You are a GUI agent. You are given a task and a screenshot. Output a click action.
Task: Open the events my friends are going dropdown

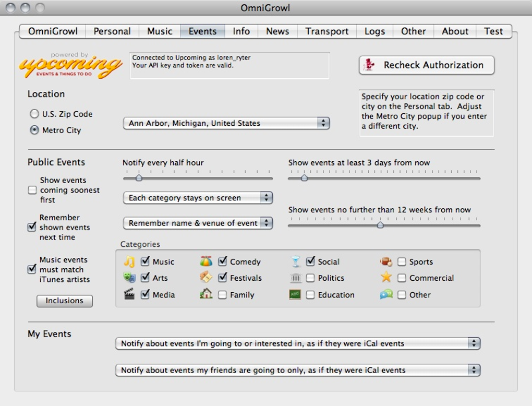tap(298, 370)
